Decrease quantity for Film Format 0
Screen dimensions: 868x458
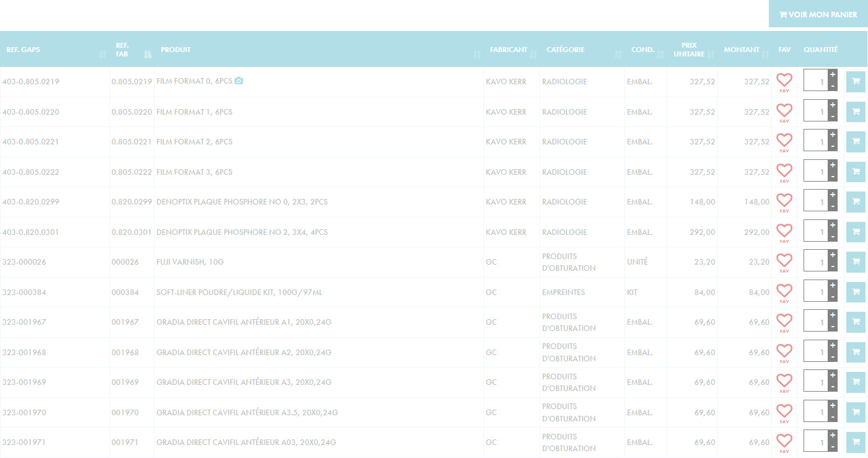coord(833,86)
